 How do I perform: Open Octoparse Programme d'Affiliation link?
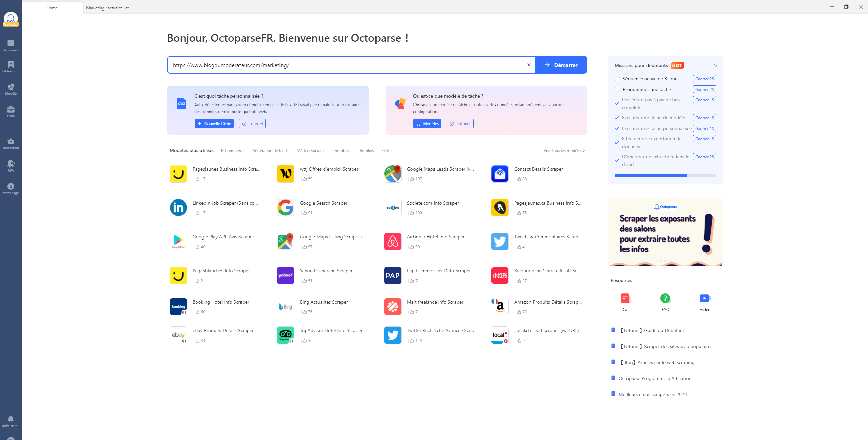[x=655, y=378]
